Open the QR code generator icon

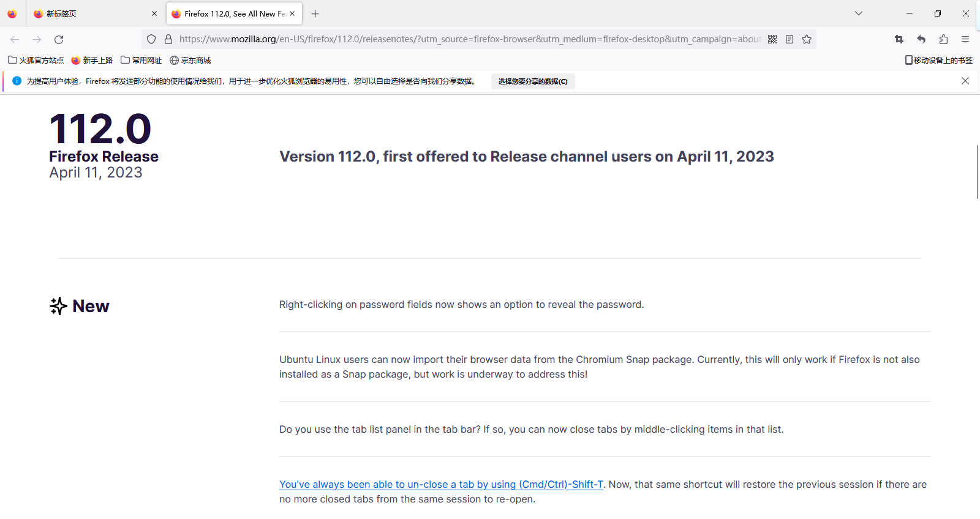point(772,40)
